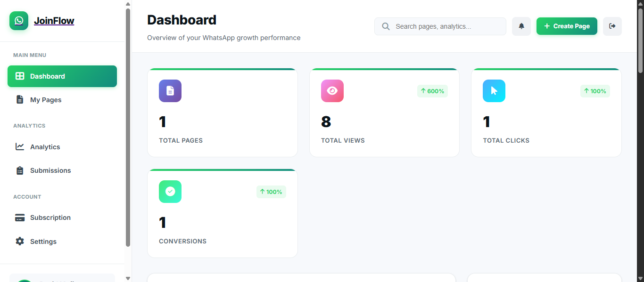Screen dimensions: 644x282
Task: Select the Dashboard grid icon in sidebar
Action: (x=19, y=76)
